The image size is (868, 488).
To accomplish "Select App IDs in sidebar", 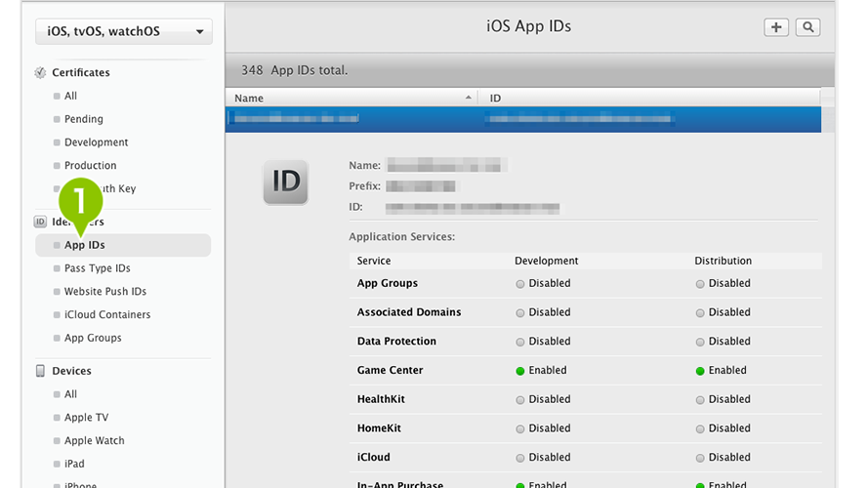I will pyautogui.click(x=123, y=245).
